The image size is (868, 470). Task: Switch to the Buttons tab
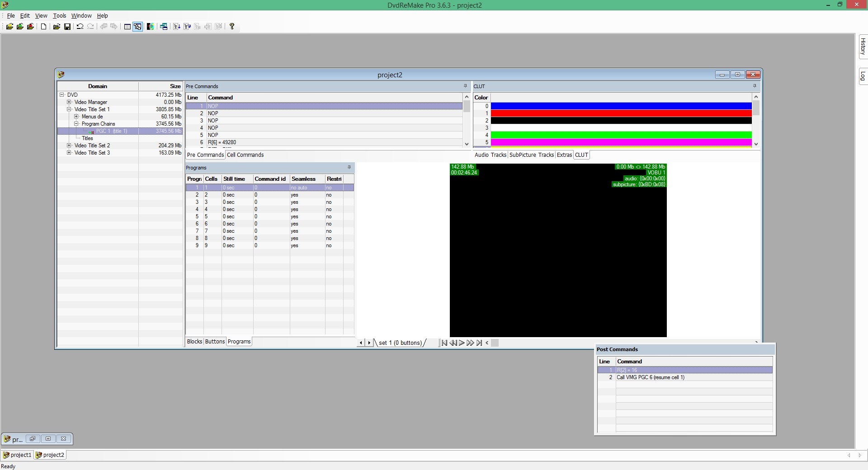pos(215,342)
